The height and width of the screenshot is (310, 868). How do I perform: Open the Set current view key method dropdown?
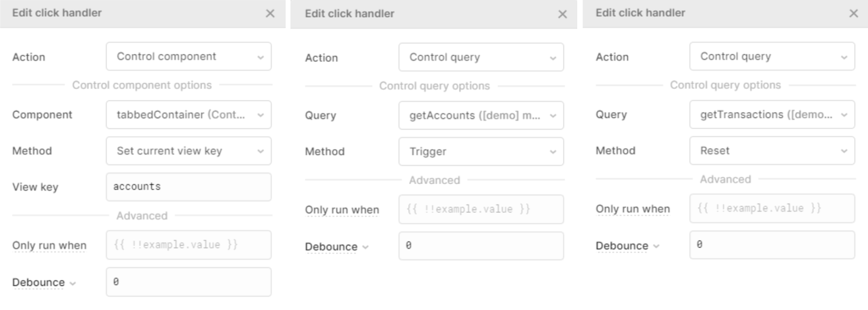188,151
